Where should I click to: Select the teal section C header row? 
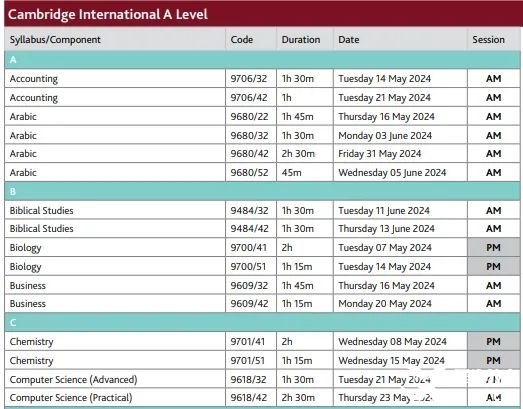tap(263, 323)
